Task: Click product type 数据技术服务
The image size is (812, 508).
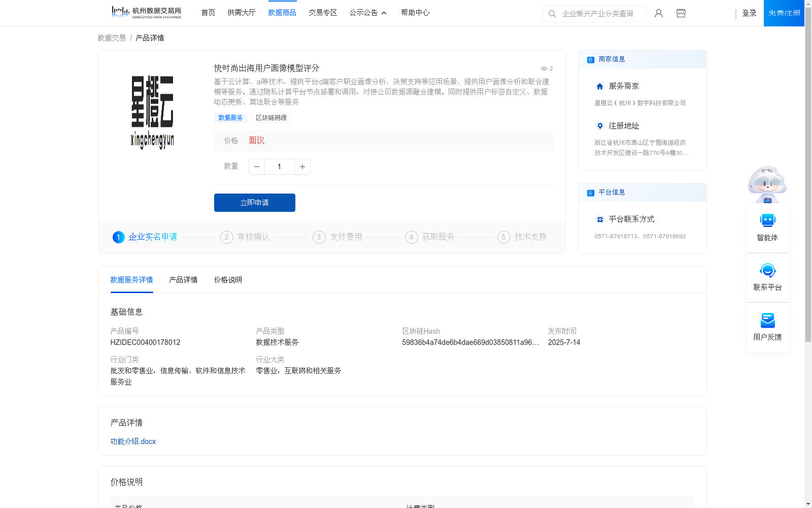Action: pyautogui.click(x=277, y=342)
